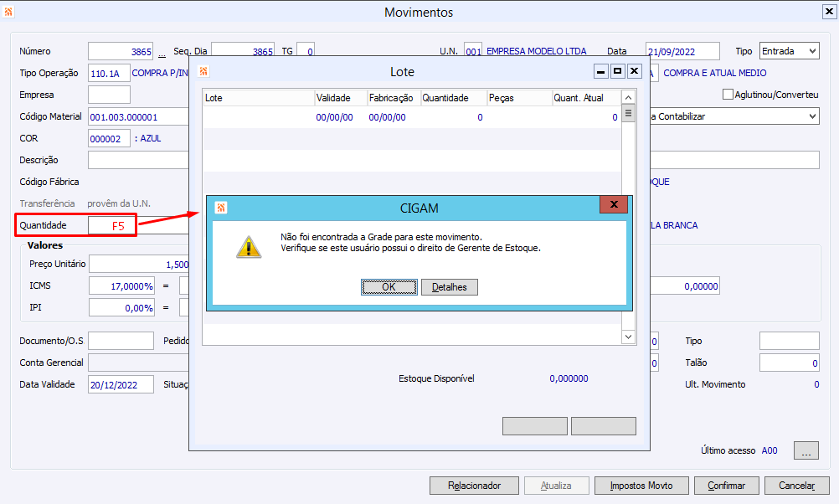839x504 pixels.
Task: Close the Lote window
Action: coord(634,71)
